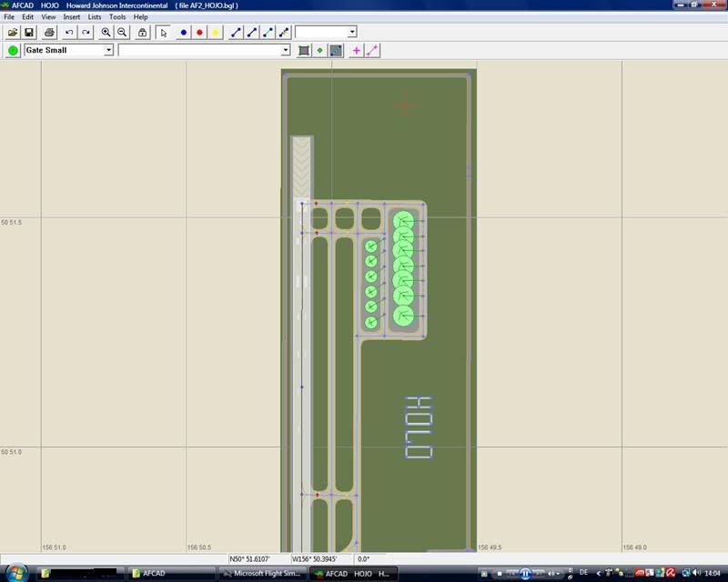This screenshot has height=582, width=728.
Task: Open the Windows Start orb
Action: pos(16,573)
